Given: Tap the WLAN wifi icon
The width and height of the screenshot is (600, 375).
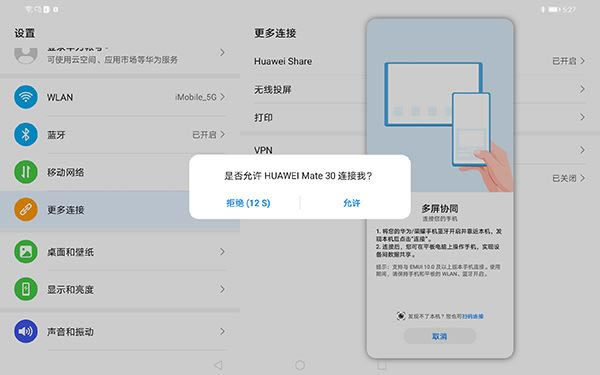Looking at the screenshot, I should point(26,97).
